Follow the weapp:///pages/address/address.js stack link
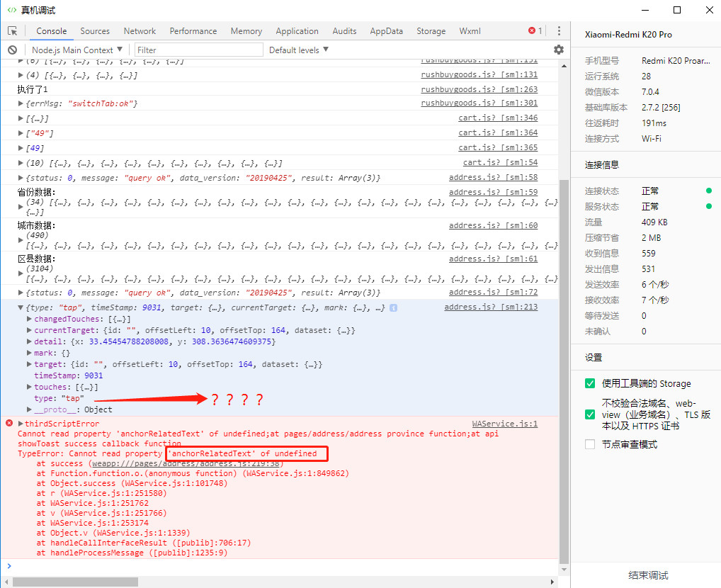This screenshot has width=721, height=588. coord(186,463)
